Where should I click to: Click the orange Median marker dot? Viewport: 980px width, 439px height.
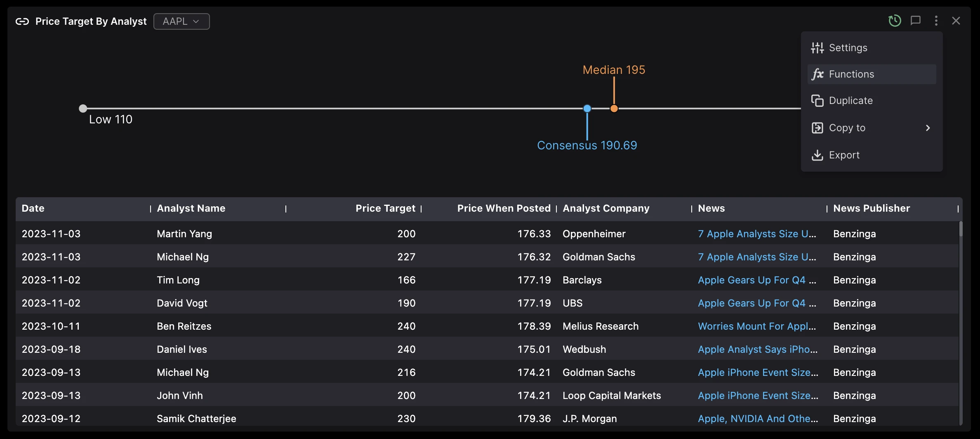click(x=614, y=109)
